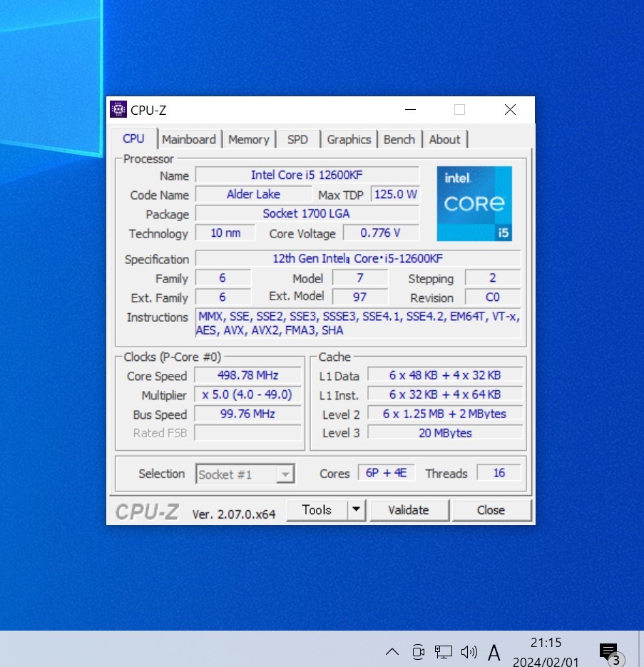This screenshot has width=644, height=667.
Task: Click the Core Voltage '0.776 V' value
Action: pos(381,233)
